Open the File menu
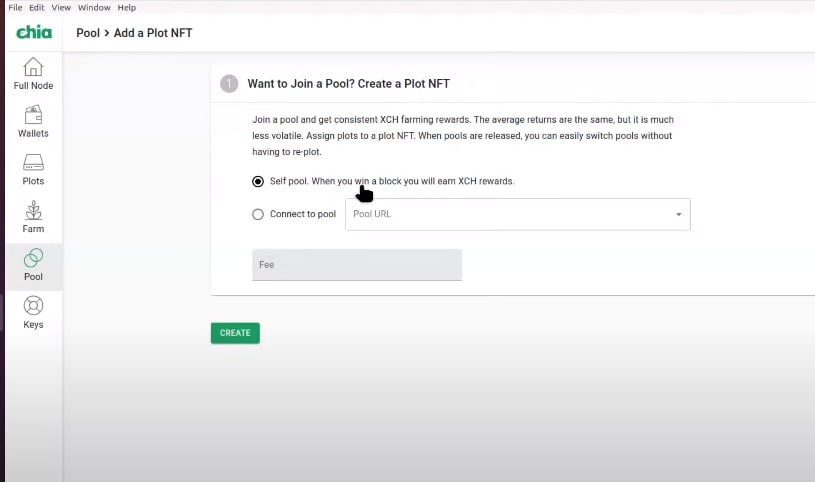 point(15,7)
